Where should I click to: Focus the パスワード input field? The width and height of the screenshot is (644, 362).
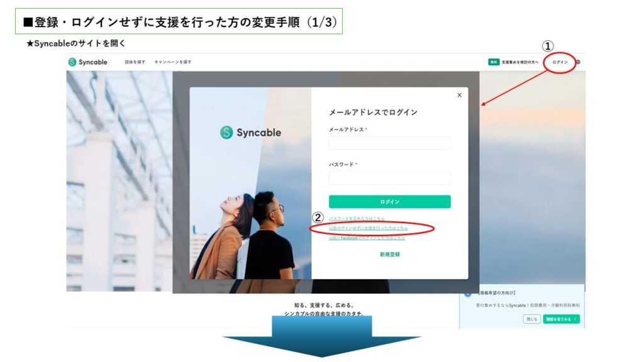(389, 178)
